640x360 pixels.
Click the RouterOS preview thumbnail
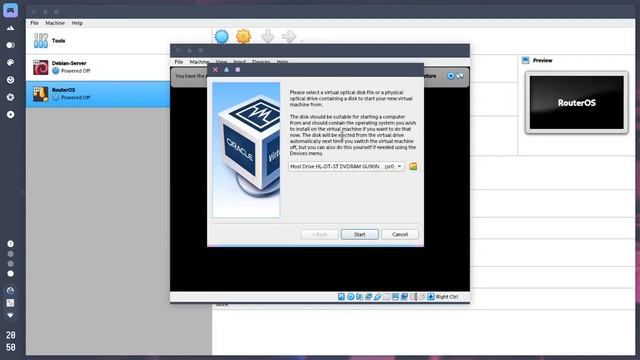(x=576, y=102)
